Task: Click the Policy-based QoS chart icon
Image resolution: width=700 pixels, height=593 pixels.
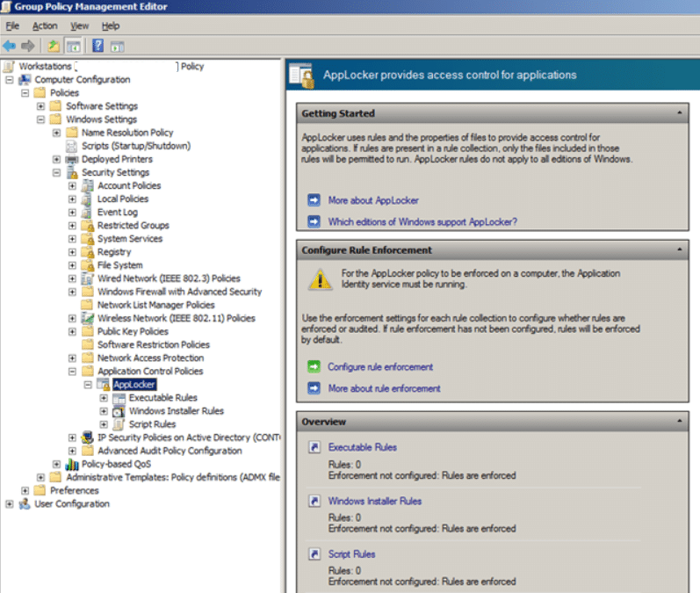Action: coord(71,465)
